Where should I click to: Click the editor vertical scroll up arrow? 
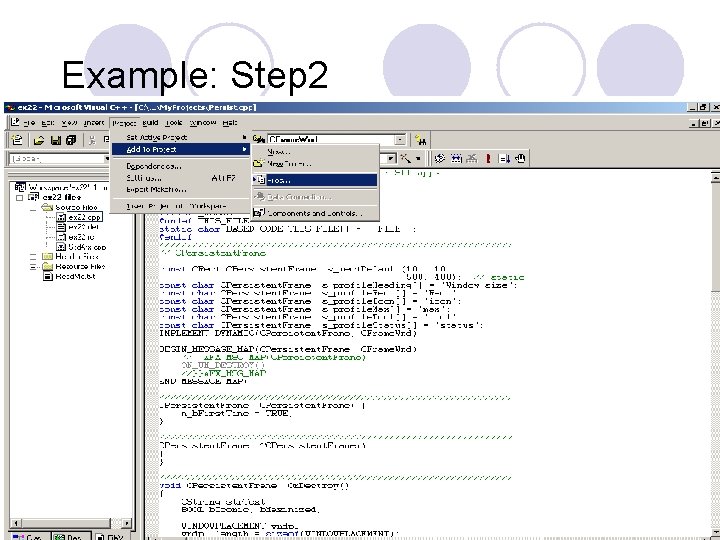[715, 177]
